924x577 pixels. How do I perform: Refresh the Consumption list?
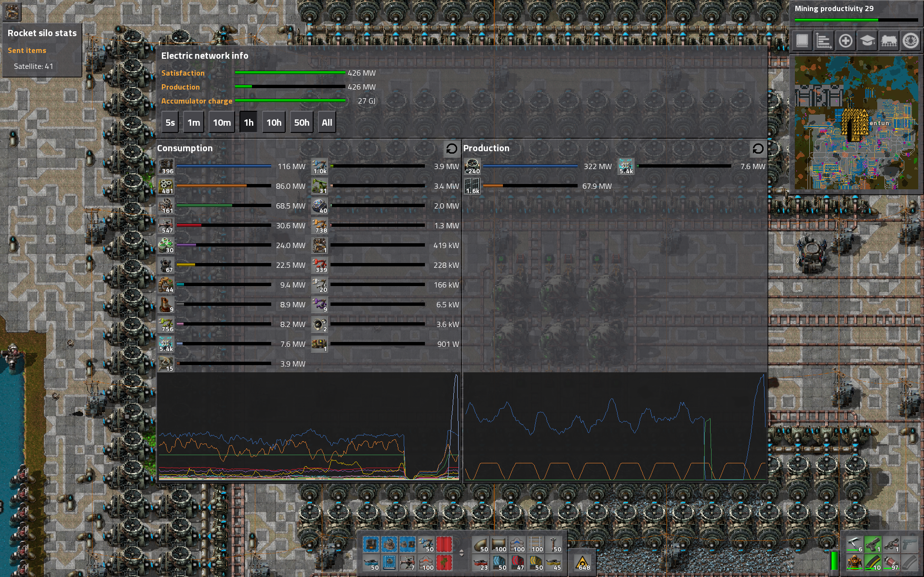[x=451, y=148]
